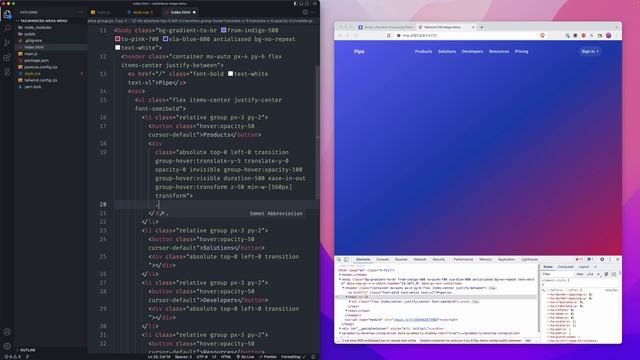Click the from-indigo-500 color swatch in code
Screen dimensions: 640x360
(223, 30)
